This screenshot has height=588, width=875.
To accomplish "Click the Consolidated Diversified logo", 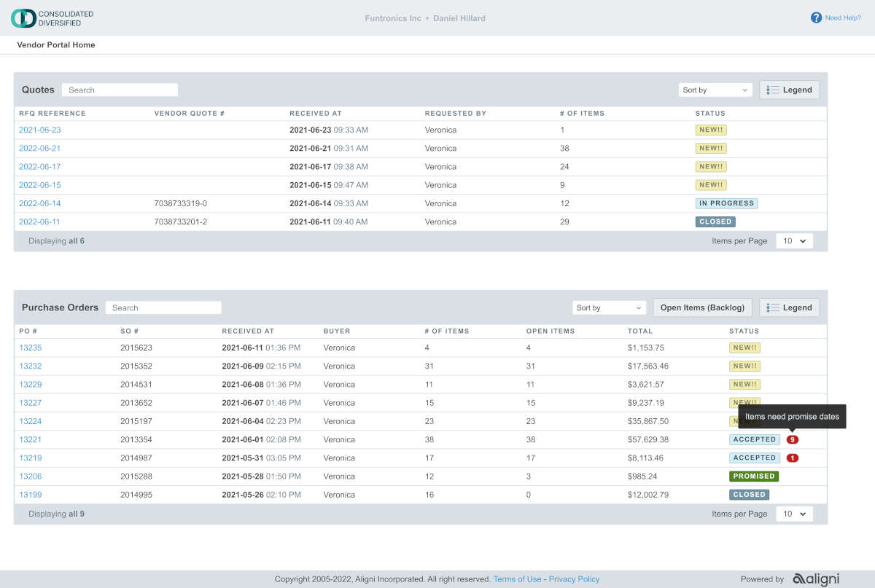I will 52,18.
